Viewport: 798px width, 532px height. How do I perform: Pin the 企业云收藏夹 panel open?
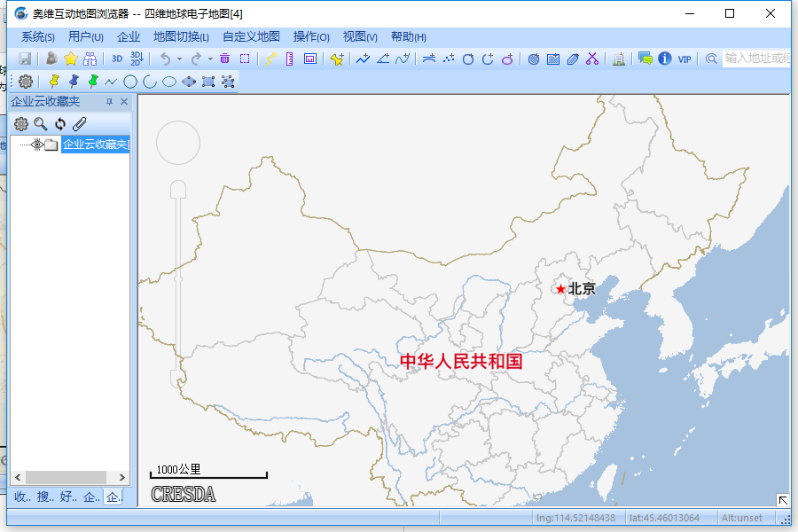(x=108, y=101)
